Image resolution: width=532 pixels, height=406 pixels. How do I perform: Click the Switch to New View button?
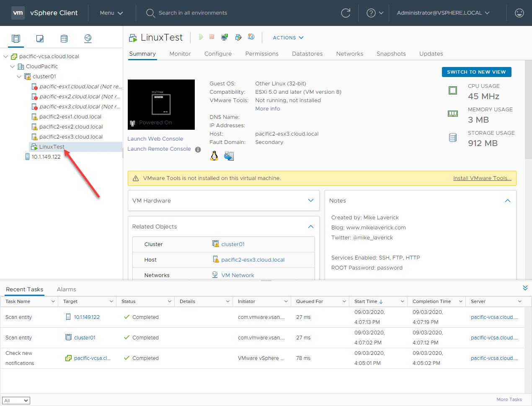click(476, 72)
